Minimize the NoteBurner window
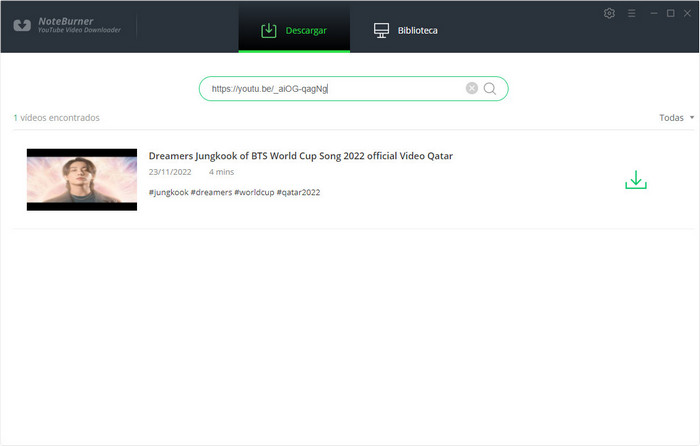The image size is (700, 446). pos(654,13)
